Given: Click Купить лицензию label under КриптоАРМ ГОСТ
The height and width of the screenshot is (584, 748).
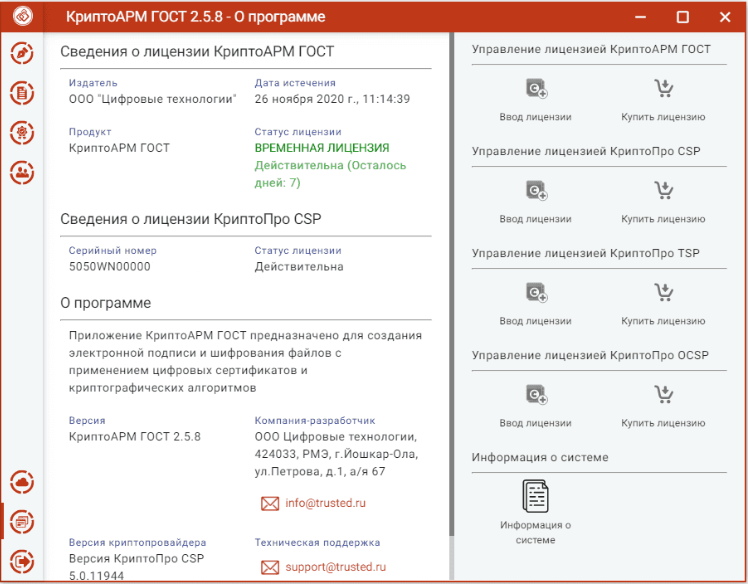Looking at the screenshot, I should point(663,117).
